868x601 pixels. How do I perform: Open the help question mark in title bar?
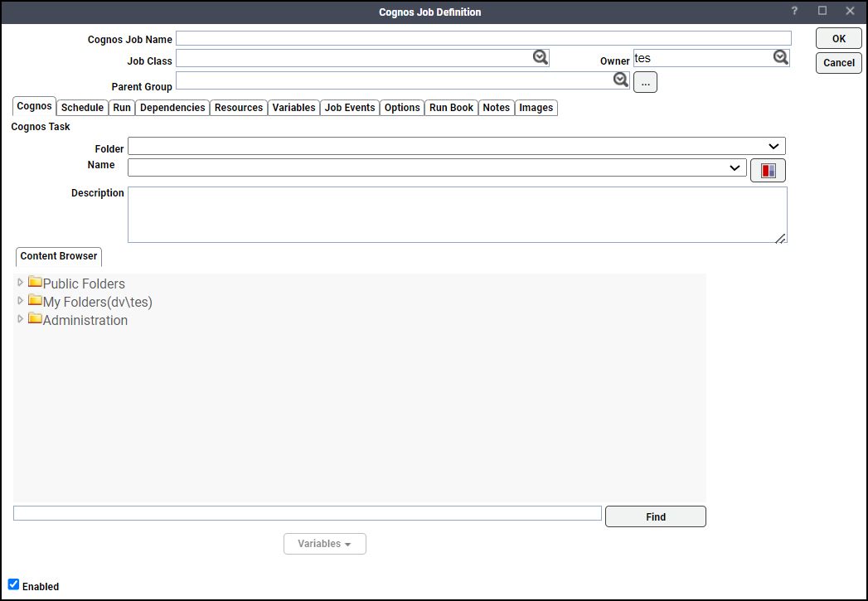(x=794, y=11)
